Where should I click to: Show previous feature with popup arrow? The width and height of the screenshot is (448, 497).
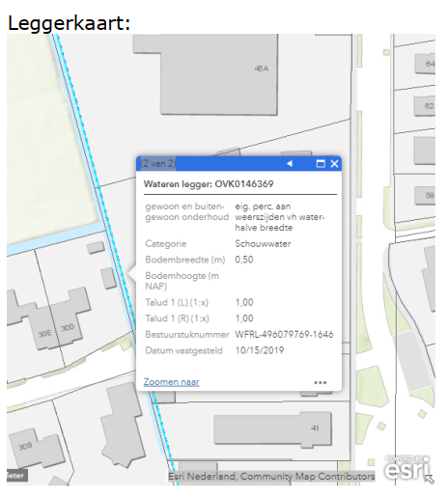pos(290,163)
